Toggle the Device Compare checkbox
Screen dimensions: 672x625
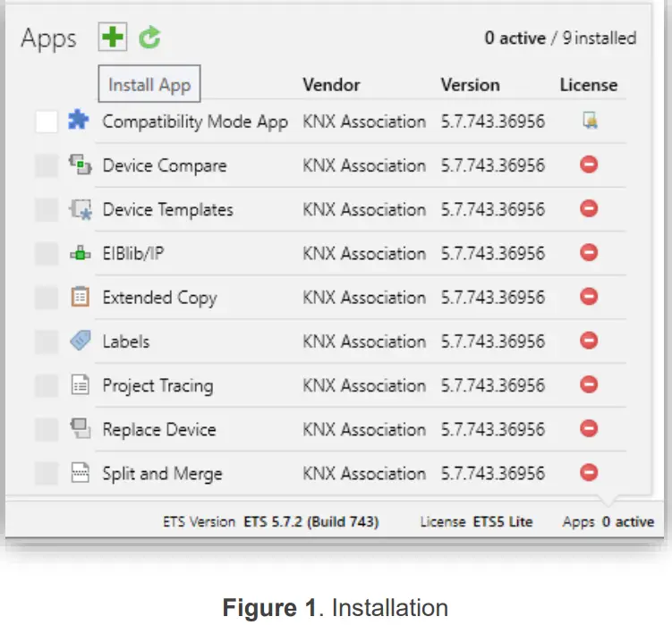pos(47,165)
